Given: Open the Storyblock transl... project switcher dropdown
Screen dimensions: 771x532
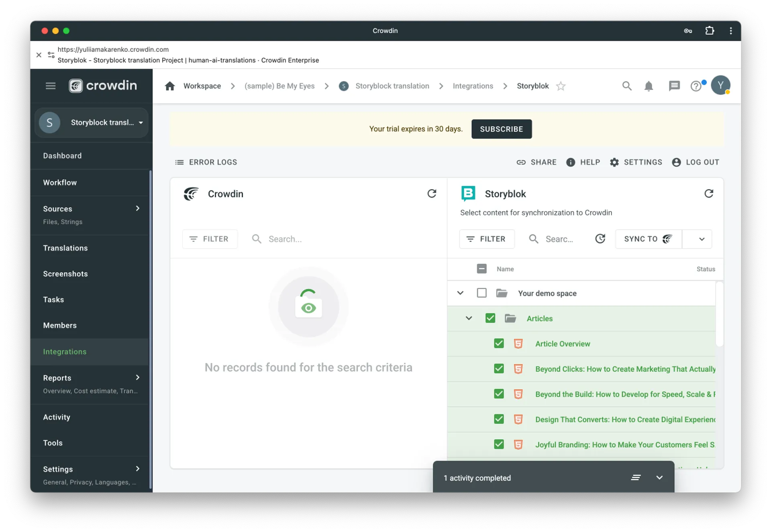Looking at the screenshot, I should tap(92, 122).
